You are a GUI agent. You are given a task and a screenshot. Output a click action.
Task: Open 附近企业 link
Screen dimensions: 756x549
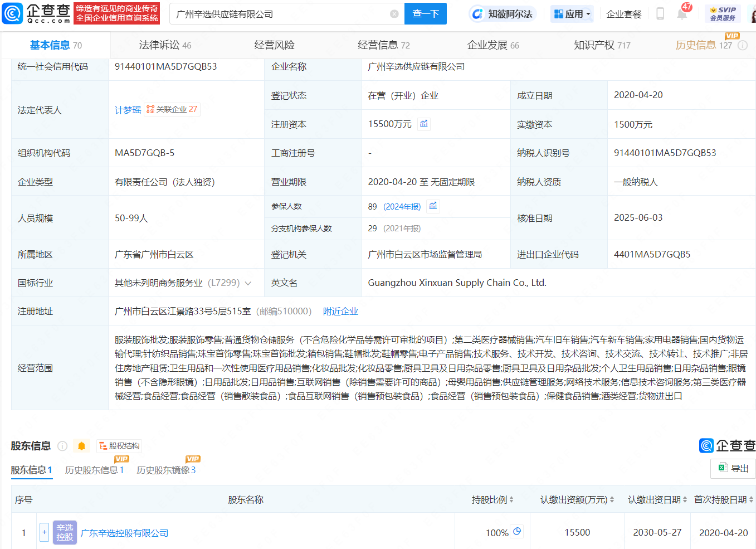coord(340,311)
